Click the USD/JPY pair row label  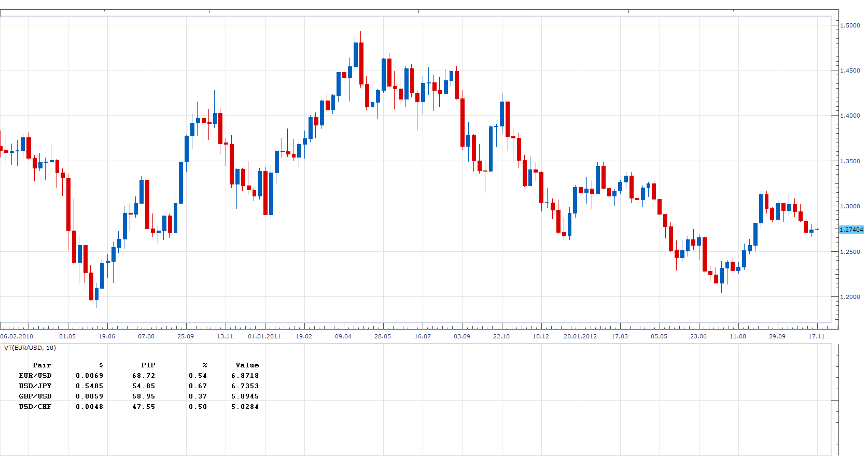click(x=35, y=386)
